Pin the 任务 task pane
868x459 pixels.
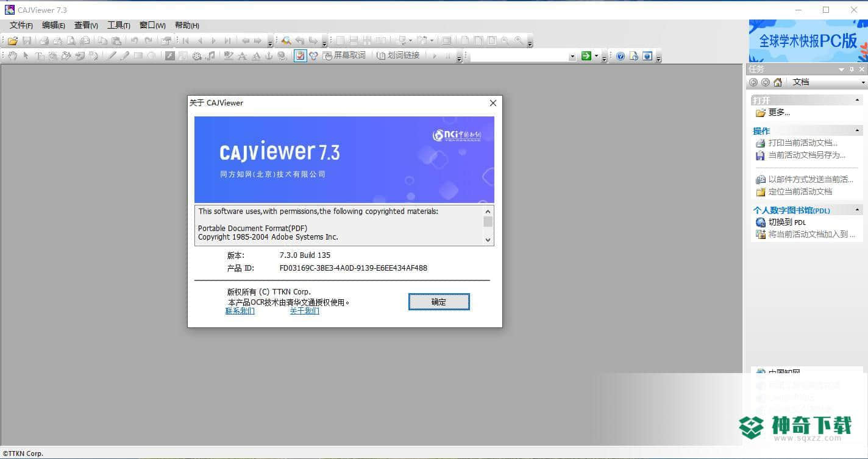[852, 69]
